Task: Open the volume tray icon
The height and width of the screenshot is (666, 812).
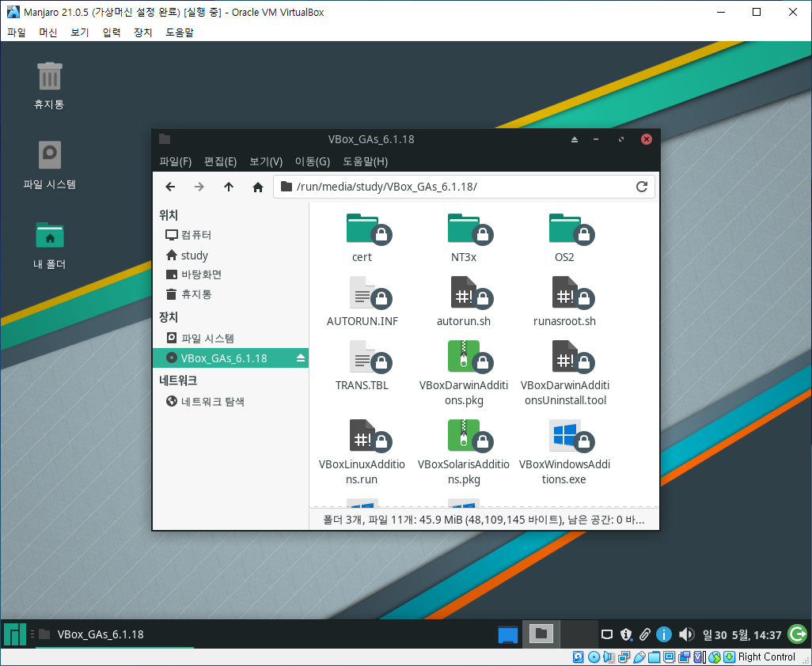Action: click(x=686, y=634)
